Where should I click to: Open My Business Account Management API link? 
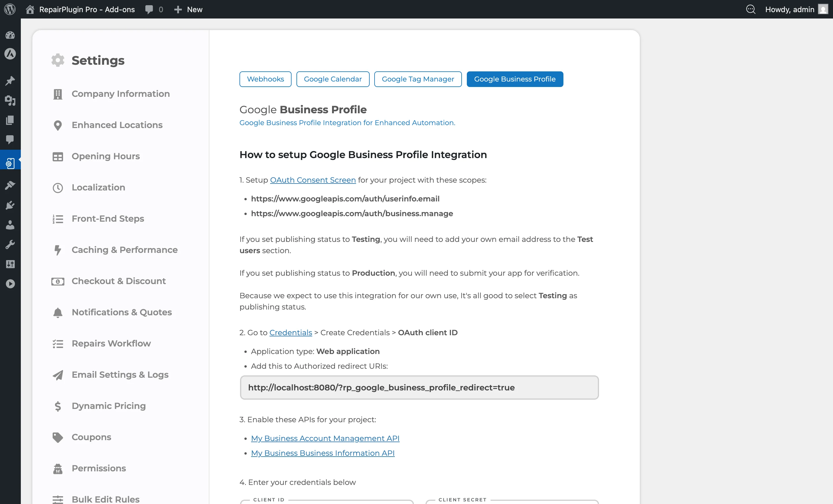(325, 438)
